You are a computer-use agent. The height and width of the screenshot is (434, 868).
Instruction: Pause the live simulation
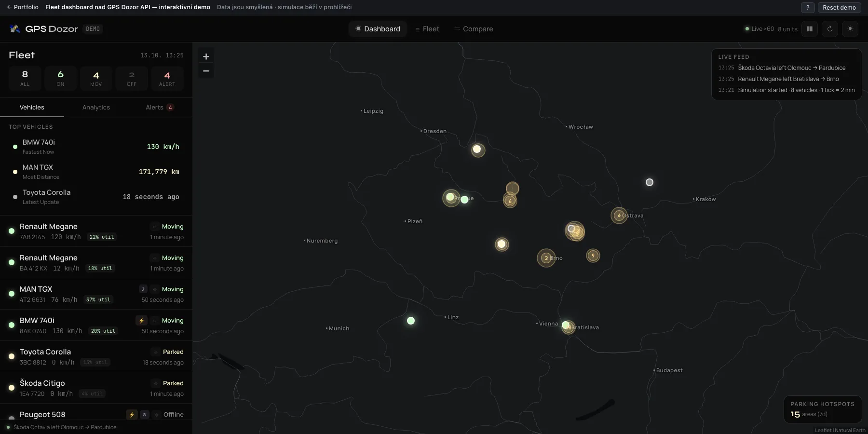point(810,29)
